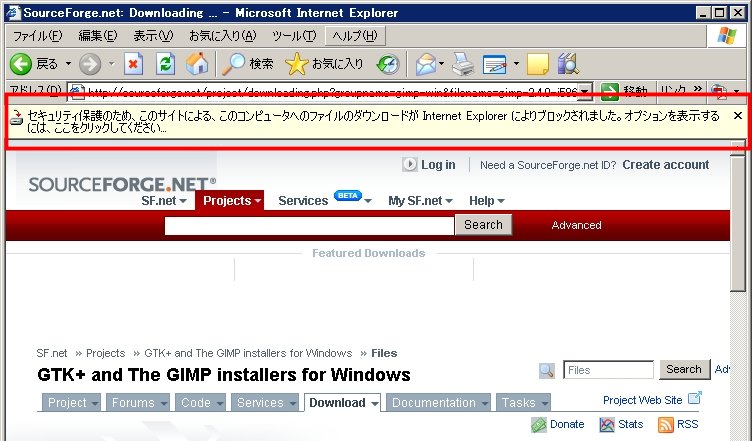Screen dimensions: 752x441
Task: Click the Stats chart icon
Action: coord(607,425)
